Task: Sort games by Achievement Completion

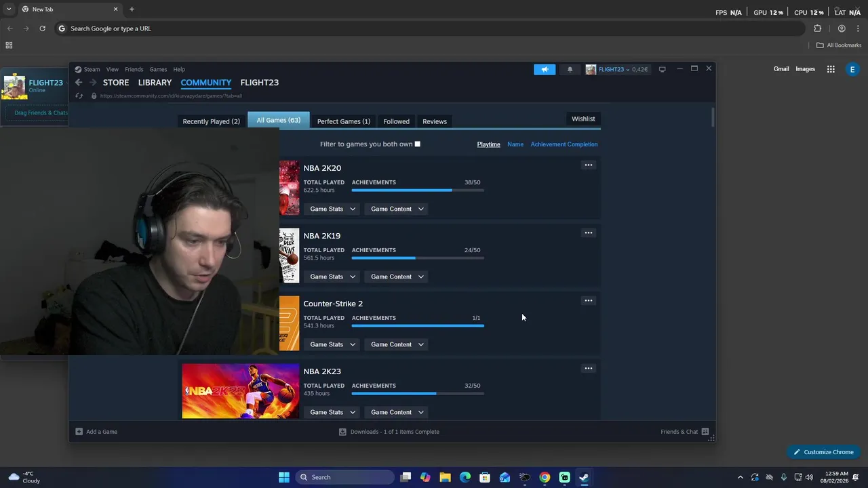Action: tap(564, 144)
